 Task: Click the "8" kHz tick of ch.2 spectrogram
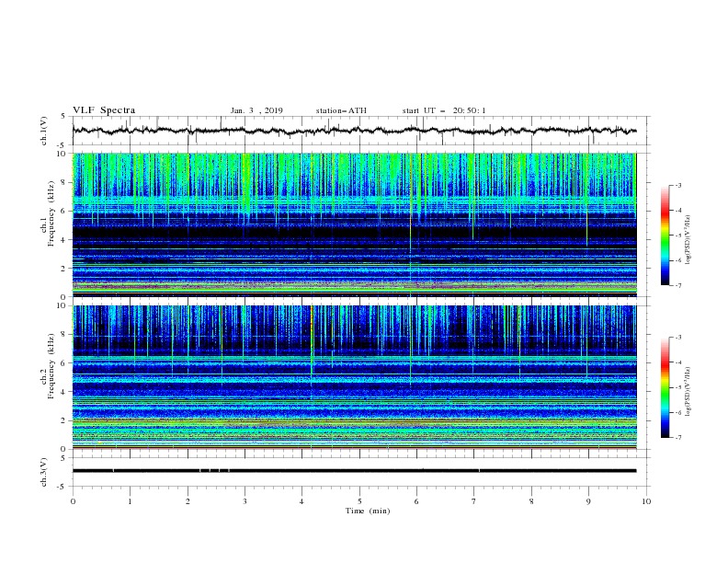pyautogui.click(x=63, y=335)
